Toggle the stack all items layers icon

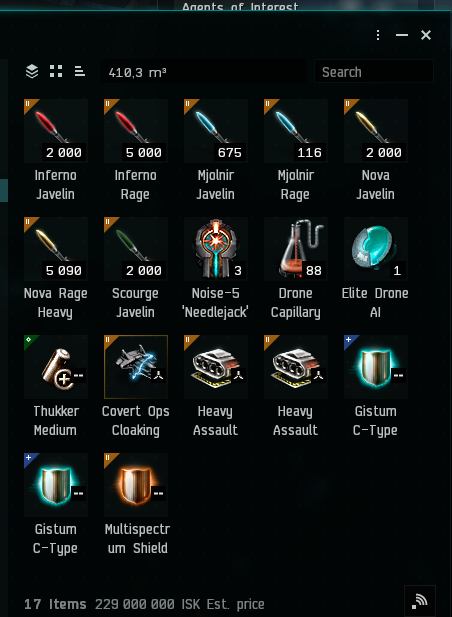(x=32, y=72)
